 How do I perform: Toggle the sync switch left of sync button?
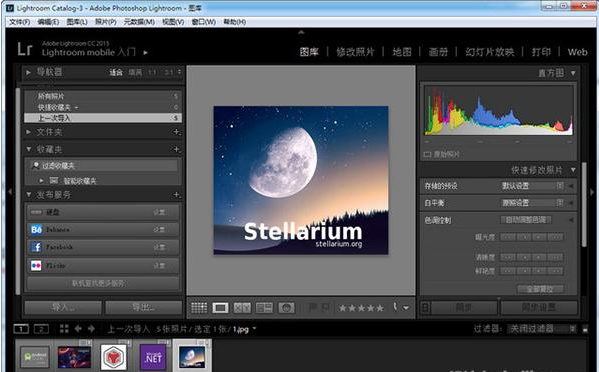coord(425,307)
